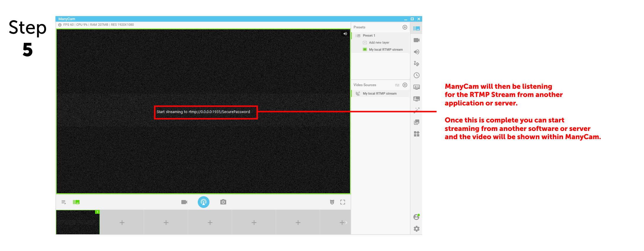The width and height of the screenshot is (644, 251).
Task: Open the clock timer panel in the sidebar
Action: 416,75
